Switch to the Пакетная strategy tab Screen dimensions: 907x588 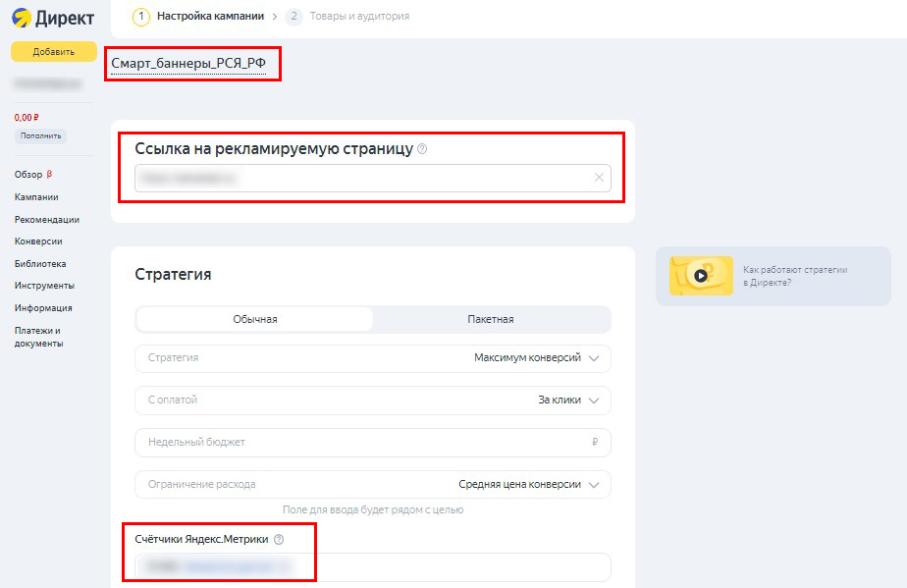[491, 319]
